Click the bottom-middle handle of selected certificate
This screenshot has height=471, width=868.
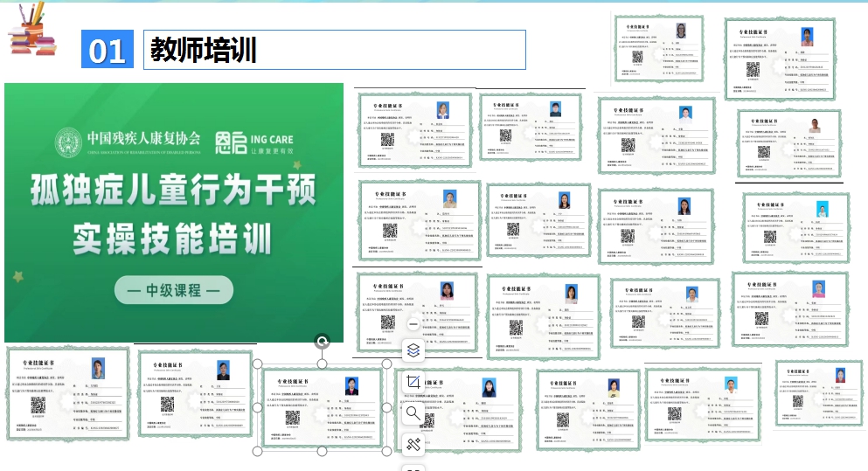click(x=323, y=451)
